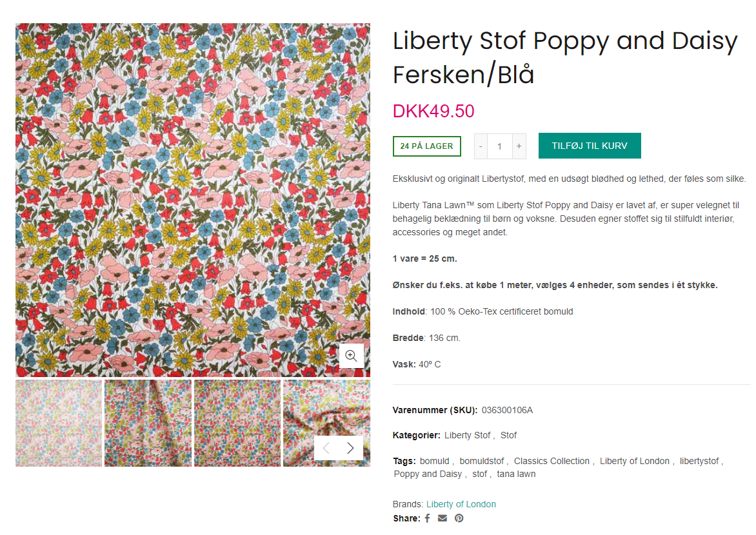Share product on Facebook
Viewport: 756px width, 535px height.
(x=427, y=518)
